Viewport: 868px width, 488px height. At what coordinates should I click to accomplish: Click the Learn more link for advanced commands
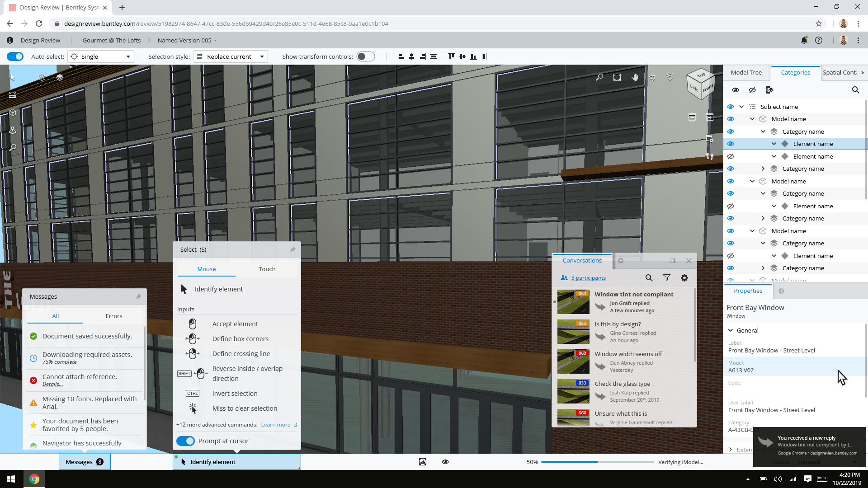276,424
